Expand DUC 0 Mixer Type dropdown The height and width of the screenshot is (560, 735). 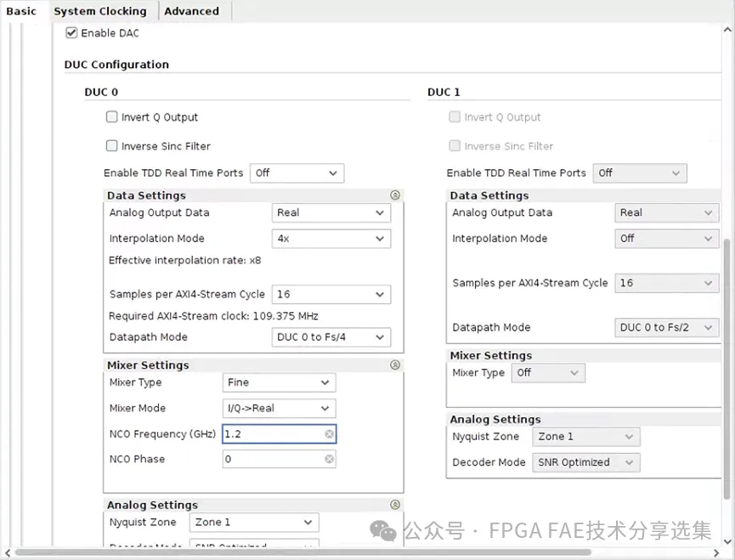(x=279, y=383)
